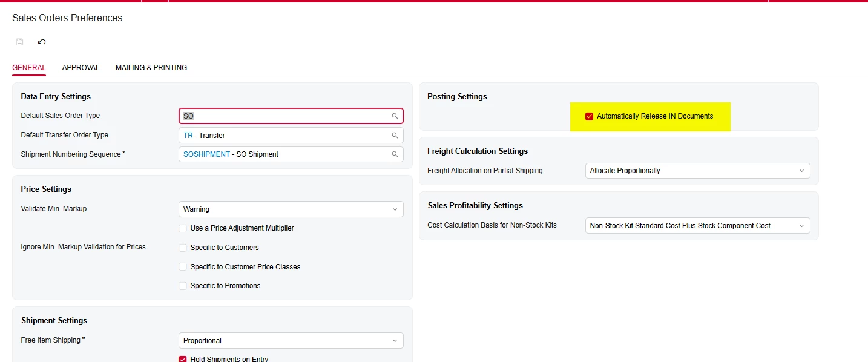868x362 pixels.
Task: Open lookup for Shipment Numbering Sequence
Action: tap(395, 154)
